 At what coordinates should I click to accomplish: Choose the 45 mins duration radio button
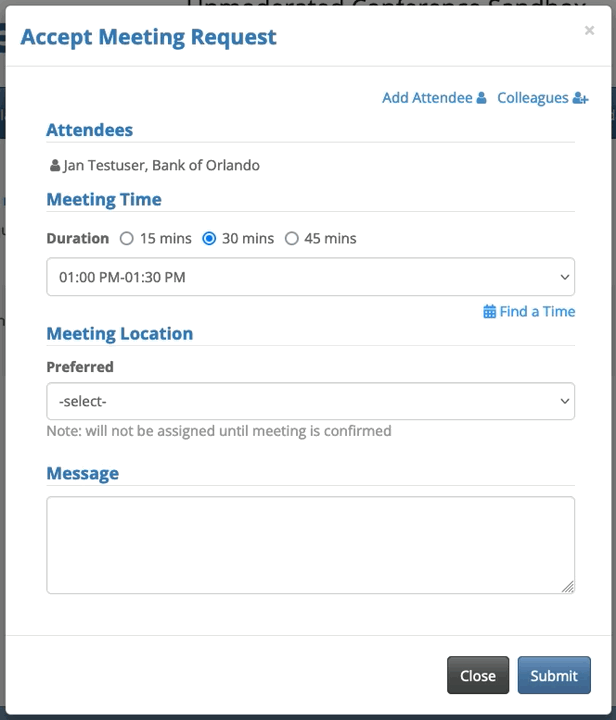point(292,239)
